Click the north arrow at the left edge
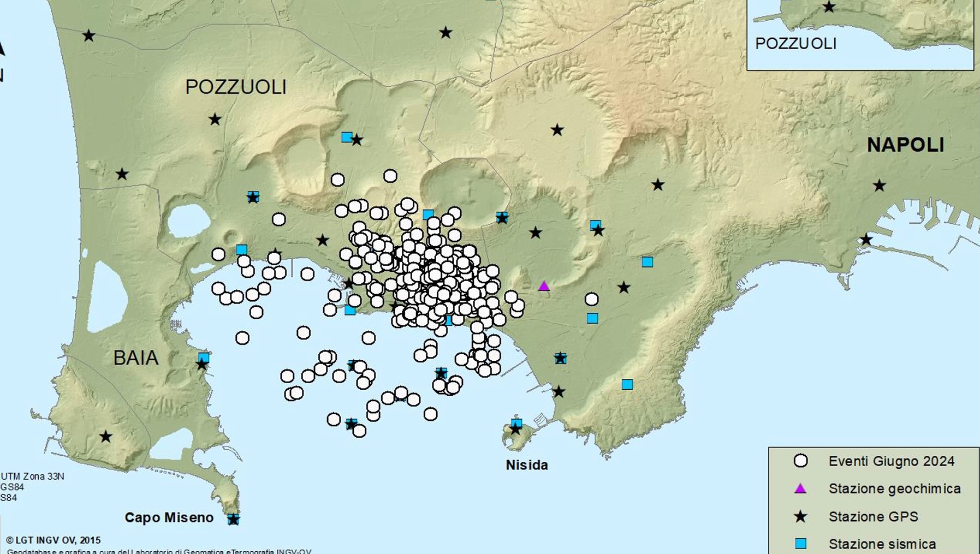 point(2,49)
